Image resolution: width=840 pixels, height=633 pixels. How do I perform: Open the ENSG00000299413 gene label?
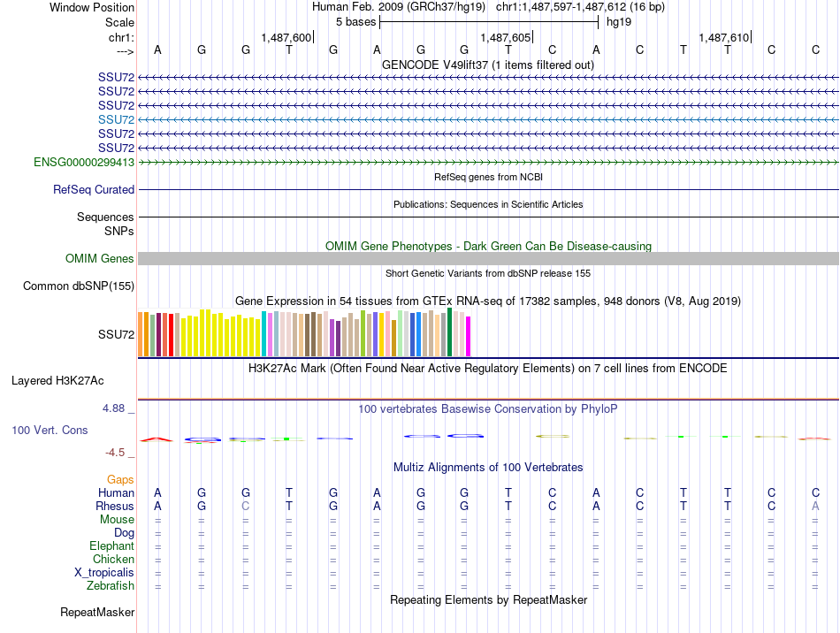(x=84, y=162)
